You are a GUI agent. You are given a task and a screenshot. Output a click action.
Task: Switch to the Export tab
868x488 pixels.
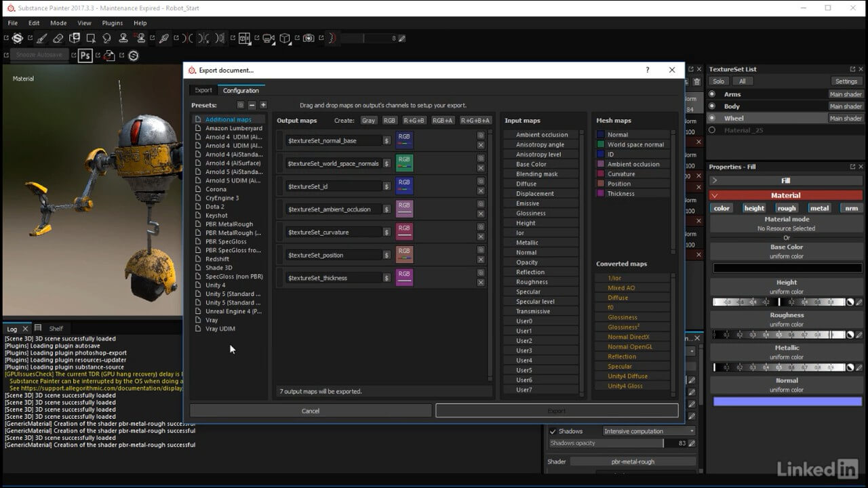click(203, 90)
